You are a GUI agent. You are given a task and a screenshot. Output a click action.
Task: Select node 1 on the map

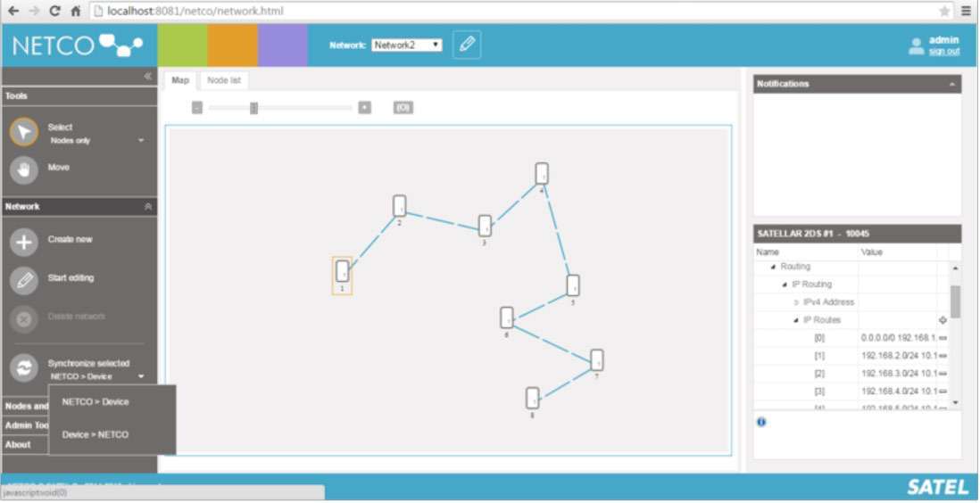[x=342, y=271]
